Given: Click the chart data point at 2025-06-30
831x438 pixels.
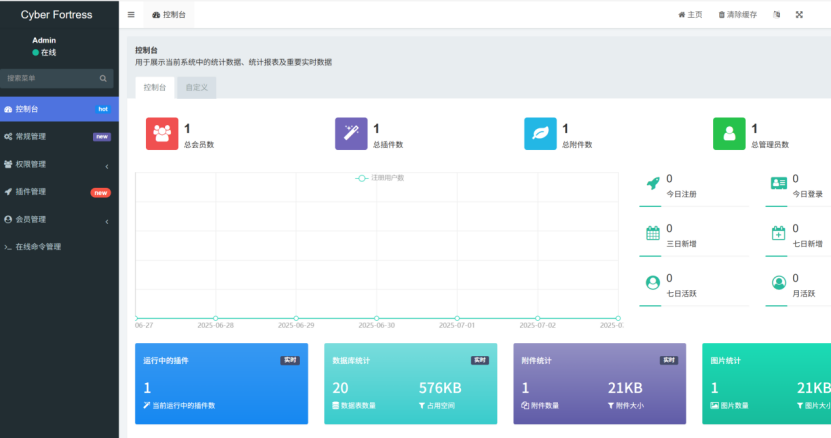Looking at the screenshot, I should (377, 318).
